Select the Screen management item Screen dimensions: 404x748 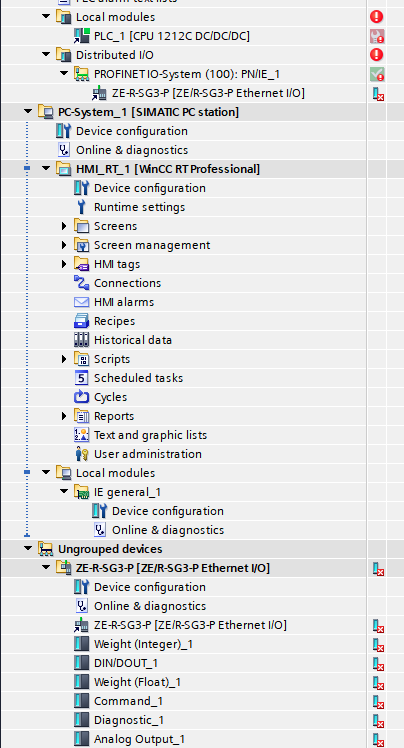[x=152, y=245]
